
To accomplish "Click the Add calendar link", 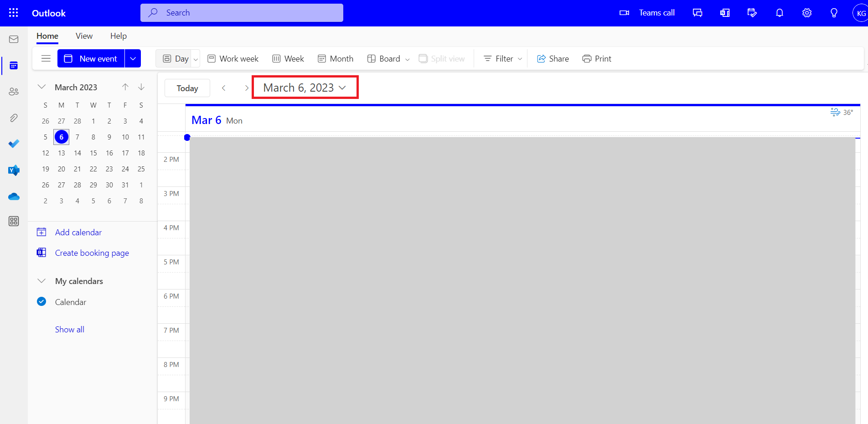I will point(78,232).
